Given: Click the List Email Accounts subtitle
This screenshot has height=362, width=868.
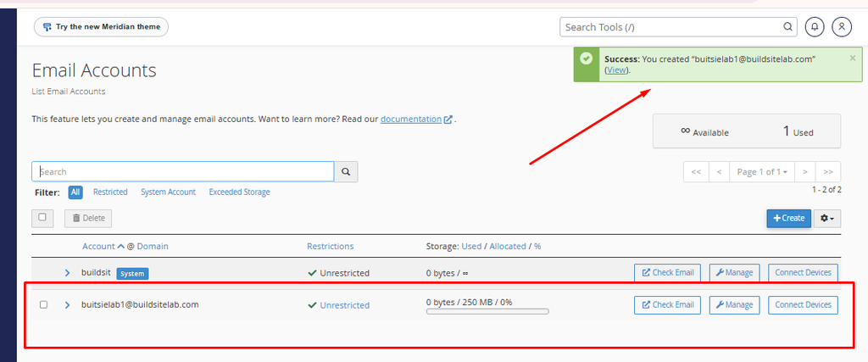Looking at the screenshot, I should pyautogui.click(x=69, y=92).
